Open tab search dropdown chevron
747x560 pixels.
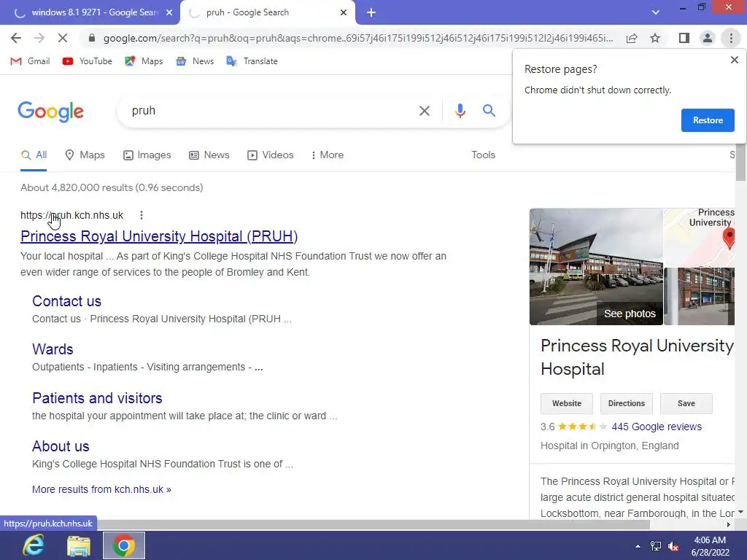pyautogui.click(x=656, y=12)
